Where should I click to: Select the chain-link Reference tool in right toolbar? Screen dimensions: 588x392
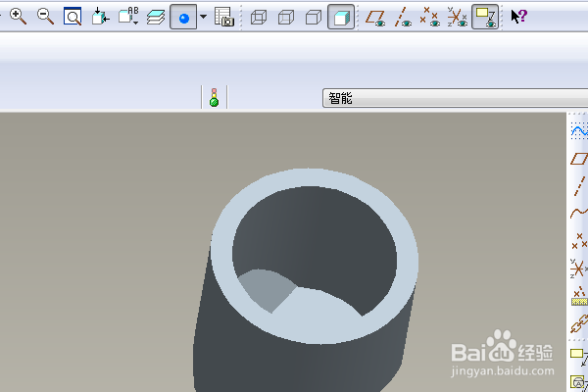(x=580, y=323)
